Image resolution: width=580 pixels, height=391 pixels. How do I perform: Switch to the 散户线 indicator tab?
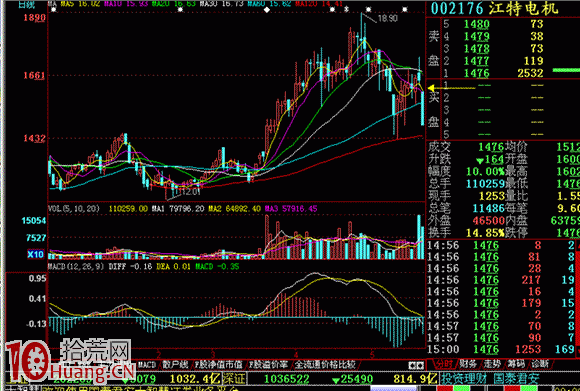pos(175,365)
